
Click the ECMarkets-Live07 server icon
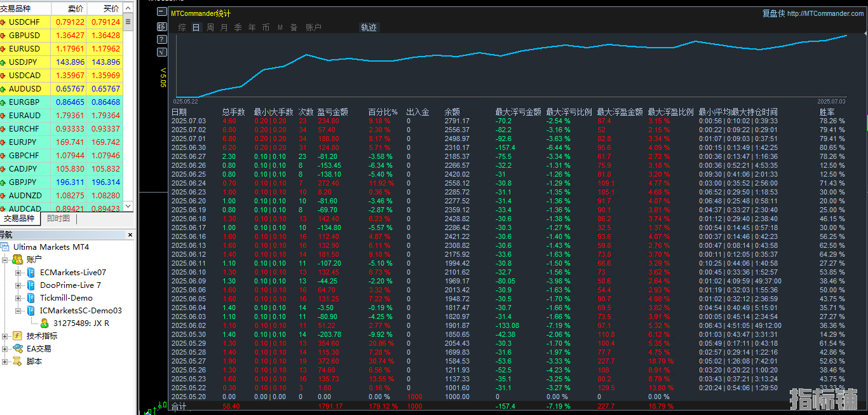click(31, 272)
